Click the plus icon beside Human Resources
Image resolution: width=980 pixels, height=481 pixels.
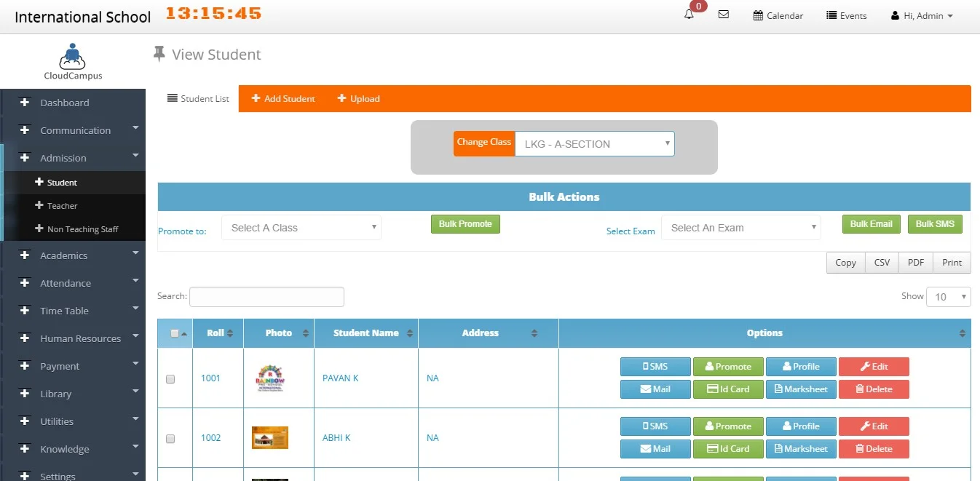[25, 338]
